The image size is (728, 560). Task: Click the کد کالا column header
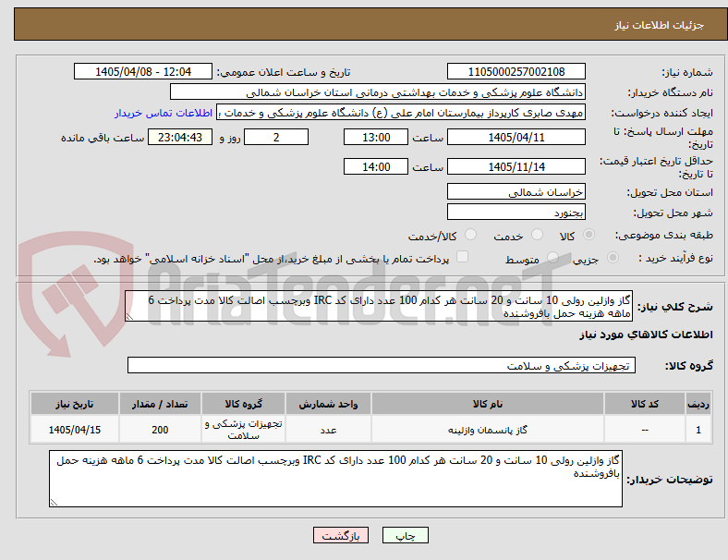(x=645, y=404)
